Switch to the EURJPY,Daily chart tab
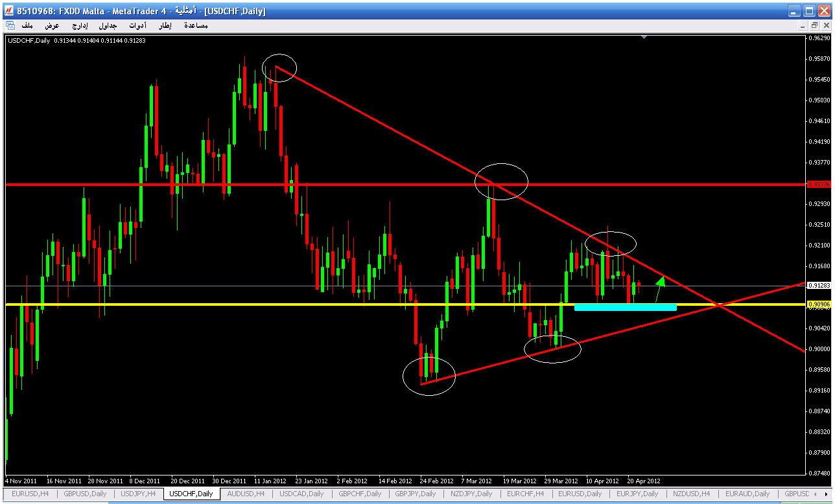Viewport: 835px width, 504px height. coord(637,494)
